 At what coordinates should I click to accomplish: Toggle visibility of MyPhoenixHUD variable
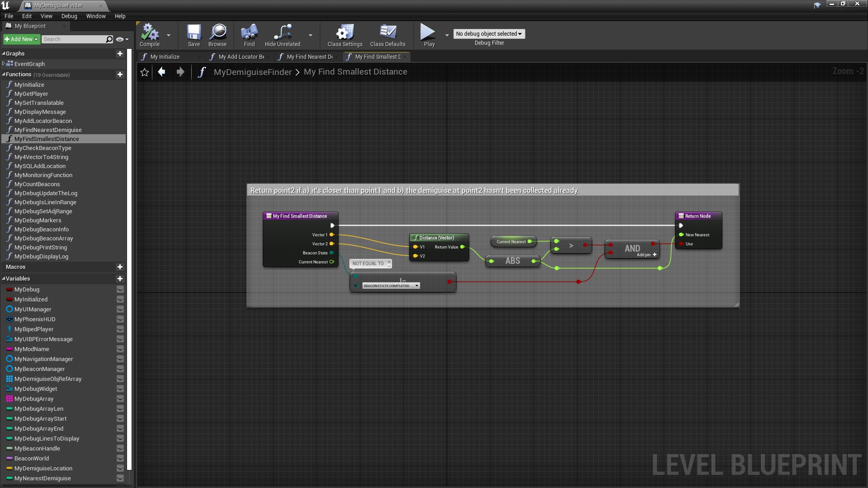pos(120,319)
